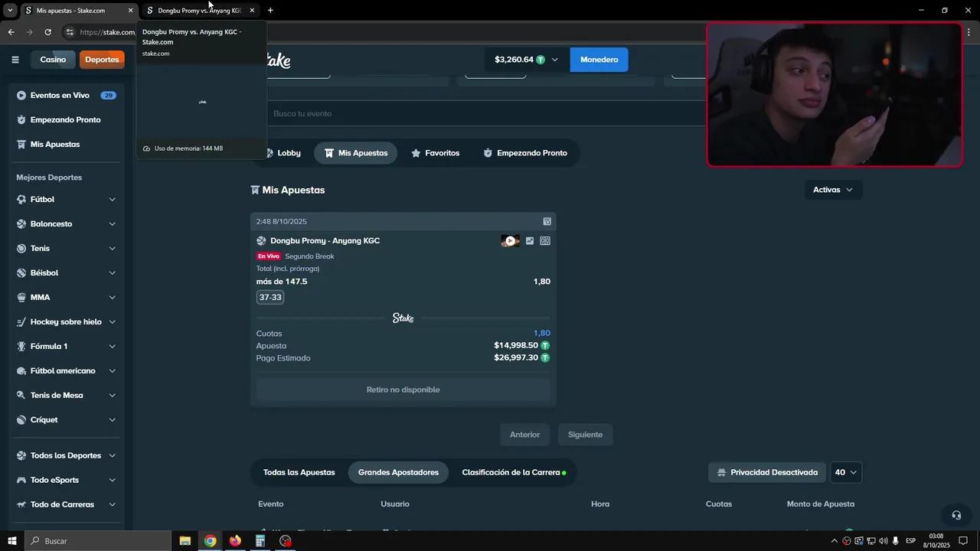This screenshot has width=980, height=551.
Task: Open the Activas filter dropdown
Action: [x=833, y=190]
